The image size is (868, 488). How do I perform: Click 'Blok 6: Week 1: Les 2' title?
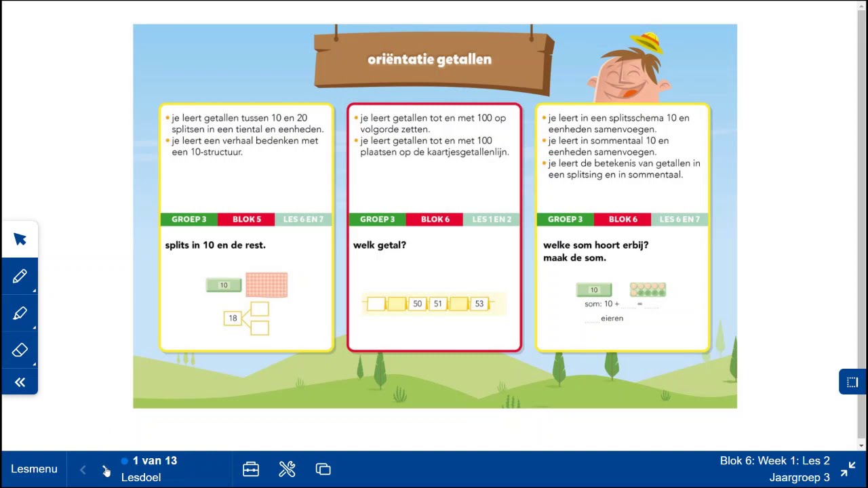click(x=774, y=461)
